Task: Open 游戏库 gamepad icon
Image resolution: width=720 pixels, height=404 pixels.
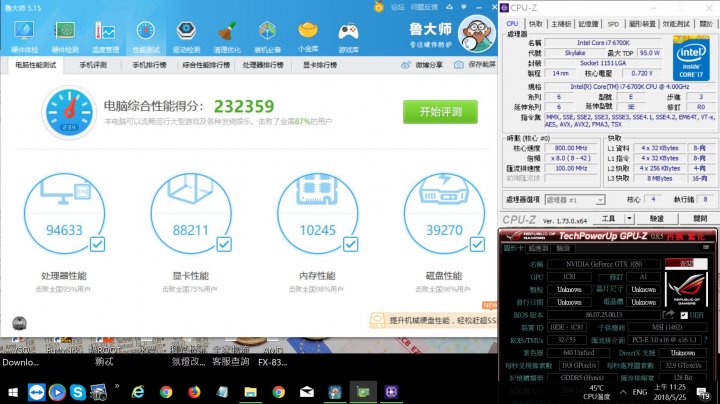Action: pos(348,31)
